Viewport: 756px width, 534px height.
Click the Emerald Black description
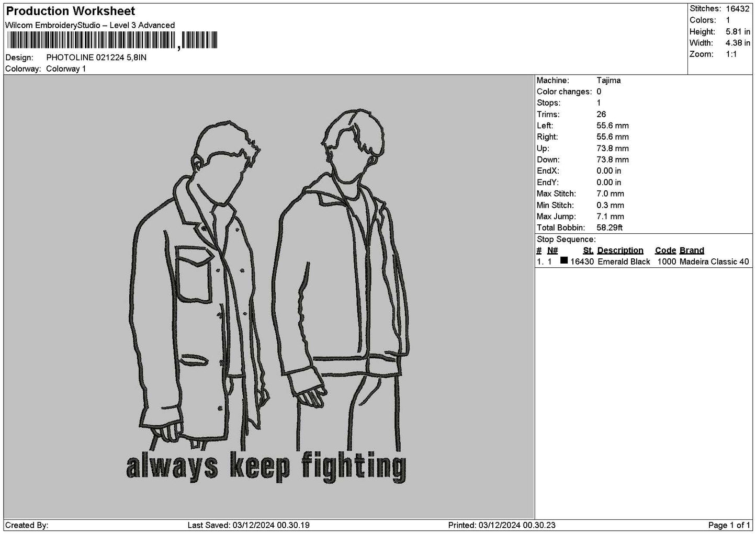tap(624, 262)
